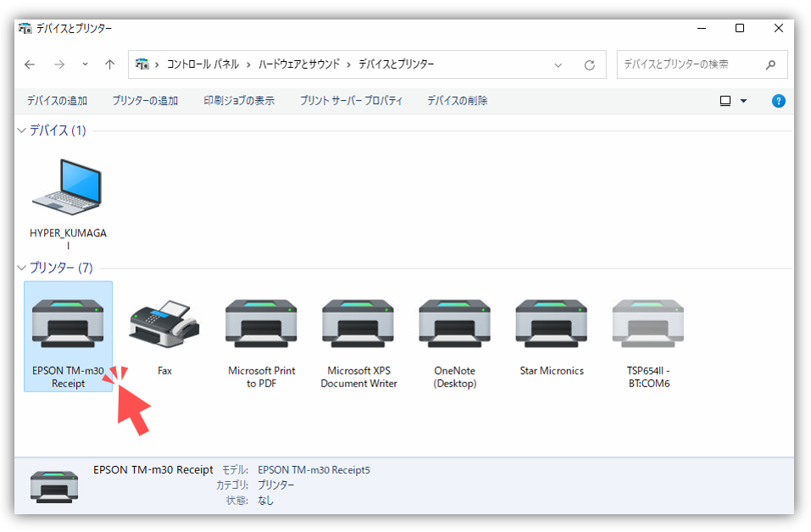The image size is (811, 532).
Task: Select the Fax device icon
Action: coord(164,324)
